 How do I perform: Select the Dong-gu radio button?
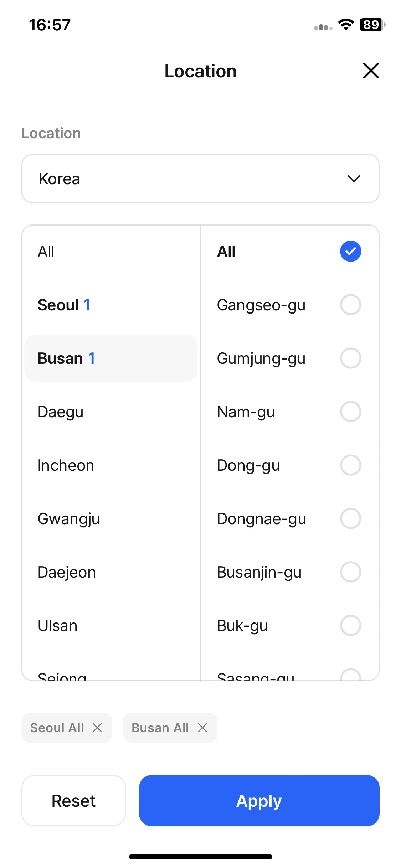coord(350,465)
